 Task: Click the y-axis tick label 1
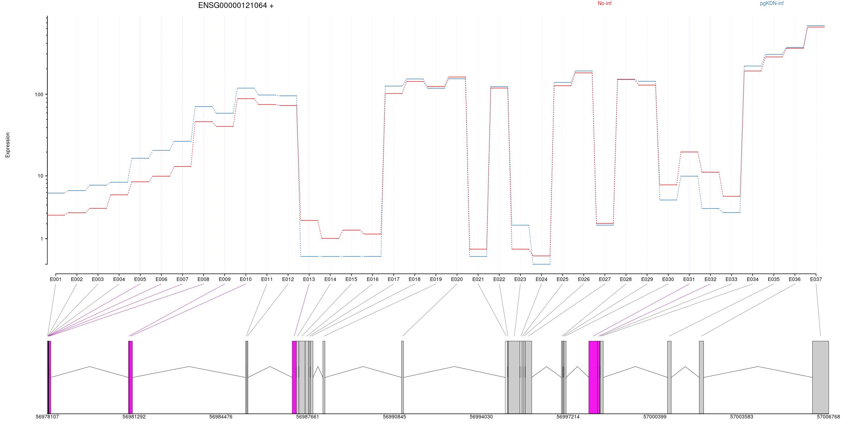42,239
